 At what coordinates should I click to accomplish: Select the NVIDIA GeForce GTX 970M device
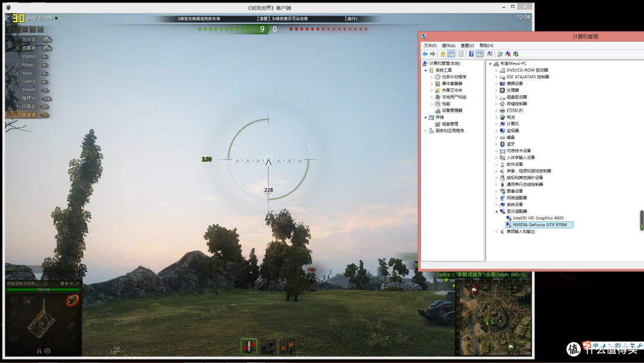[x=540, y=225]
